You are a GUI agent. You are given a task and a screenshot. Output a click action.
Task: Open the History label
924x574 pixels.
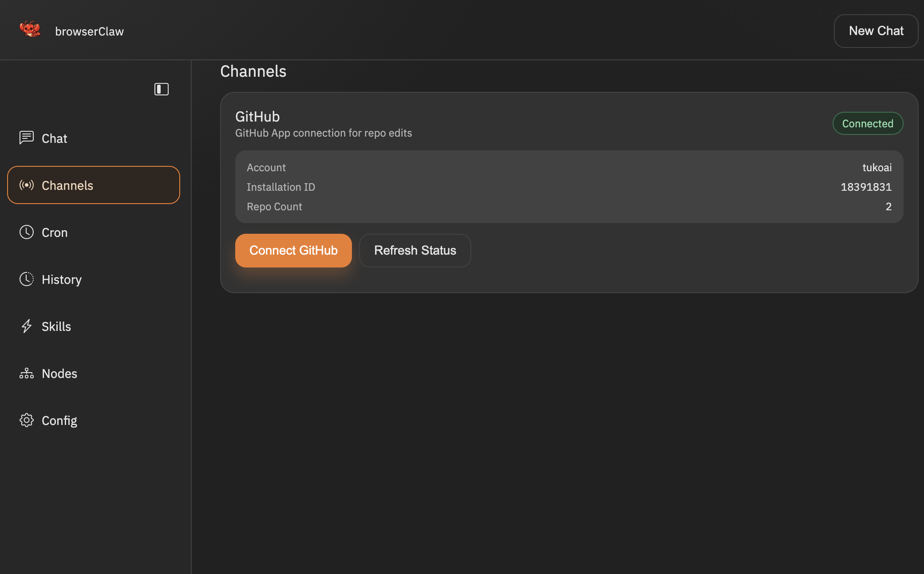[62, 279]
